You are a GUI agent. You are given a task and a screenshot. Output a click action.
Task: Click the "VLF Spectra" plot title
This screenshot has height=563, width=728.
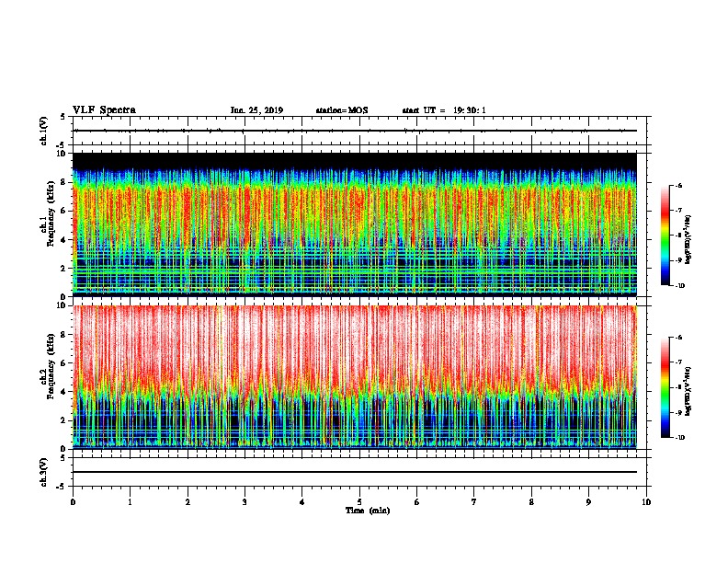pyautogui.click(x=104, y=110)
